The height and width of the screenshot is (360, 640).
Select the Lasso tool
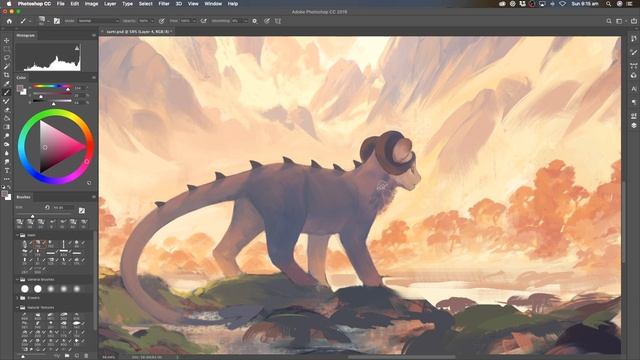pyautogui.click(x=7, y=58)
